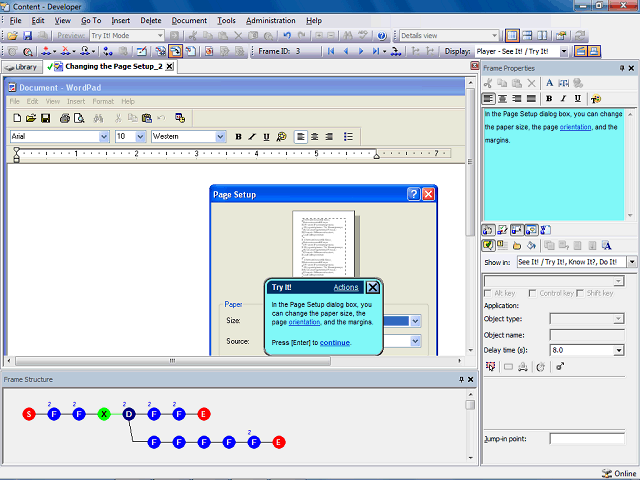Toggle underline in Frame Properties
640x480 pixels.
point(578,99)
